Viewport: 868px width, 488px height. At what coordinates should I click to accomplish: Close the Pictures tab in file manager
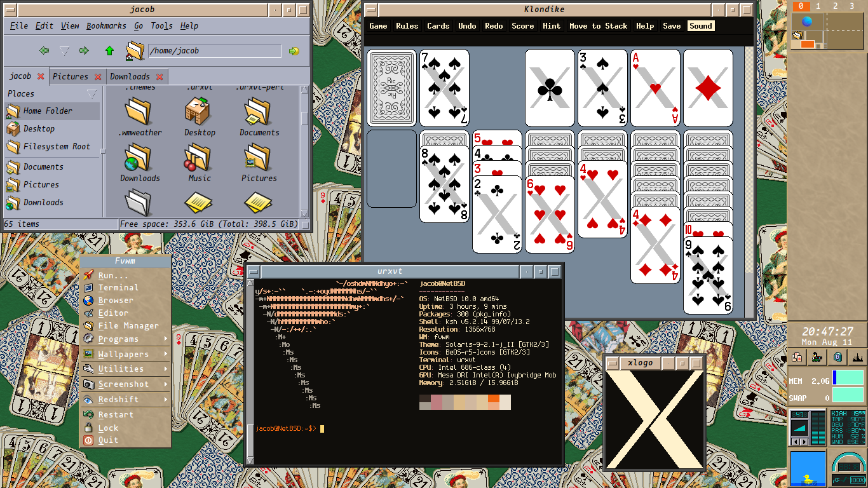98,77
